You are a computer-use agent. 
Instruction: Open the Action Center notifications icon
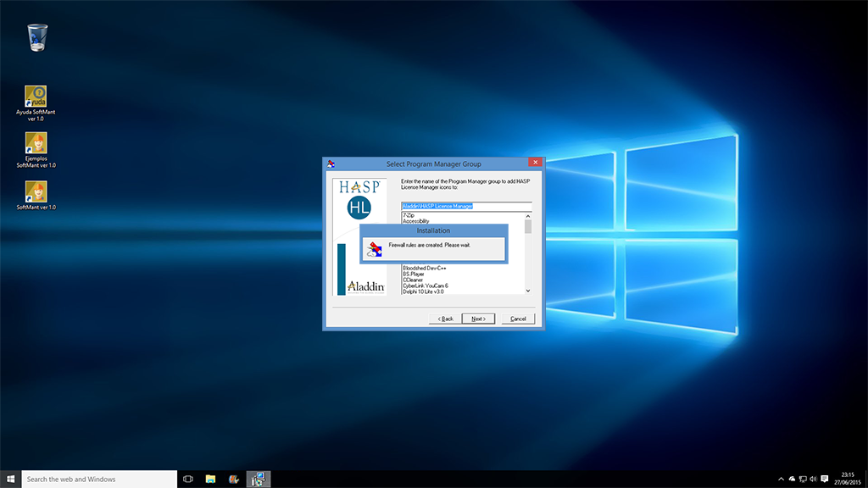coord(824,479)
